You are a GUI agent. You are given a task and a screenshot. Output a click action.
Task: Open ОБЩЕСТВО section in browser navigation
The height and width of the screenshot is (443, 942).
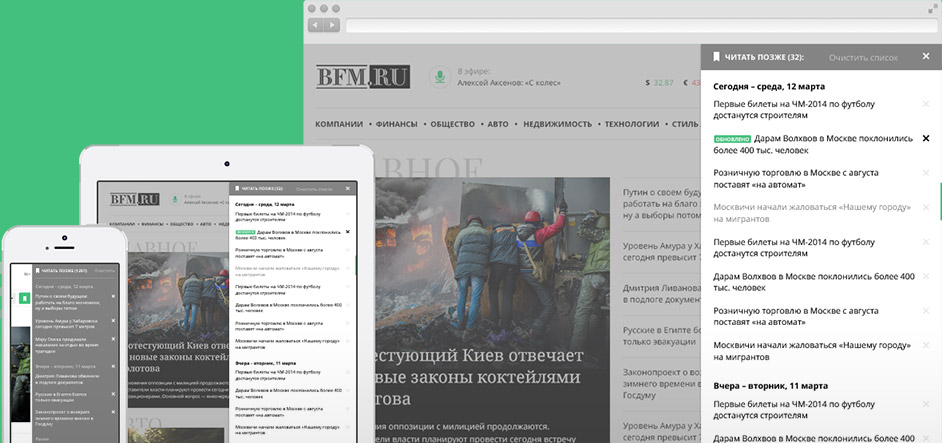(x=452, y=124)
